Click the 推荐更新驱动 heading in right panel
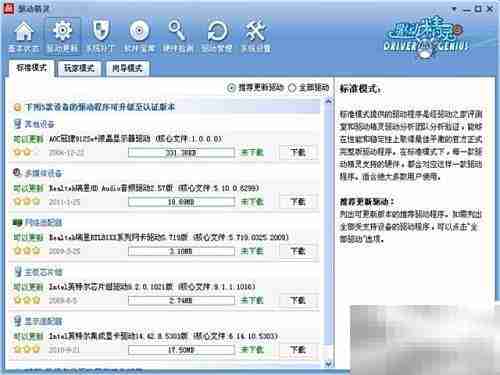This screenshot has width=500, height=375. 367,201
